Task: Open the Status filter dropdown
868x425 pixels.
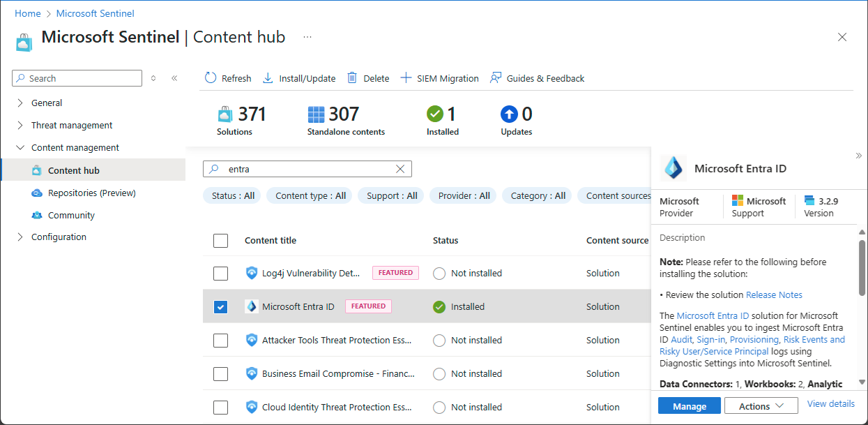Action: click(x=232, y=196)
